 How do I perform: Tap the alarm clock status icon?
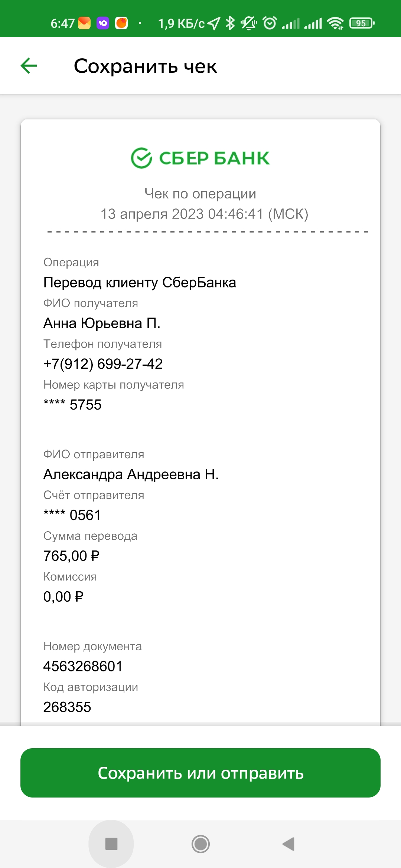click(x=270, y=23)
